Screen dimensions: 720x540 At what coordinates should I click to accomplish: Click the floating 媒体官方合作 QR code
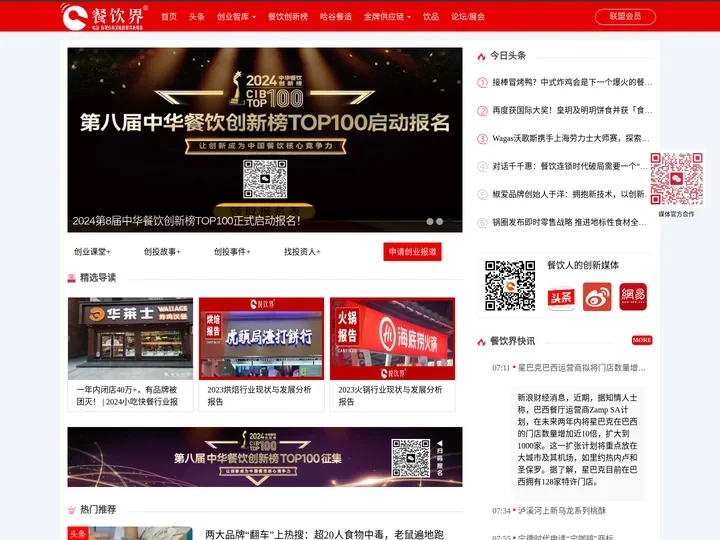676,179
